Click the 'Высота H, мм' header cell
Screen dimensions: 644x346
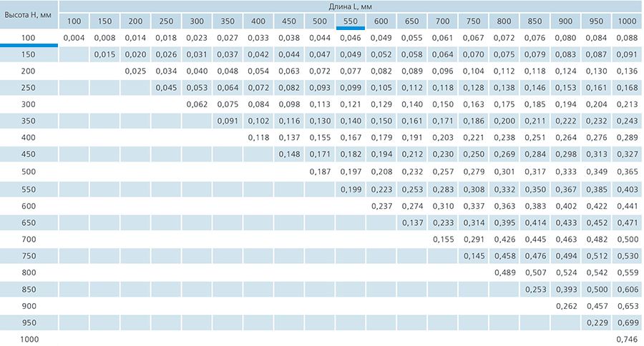(29, 15)
